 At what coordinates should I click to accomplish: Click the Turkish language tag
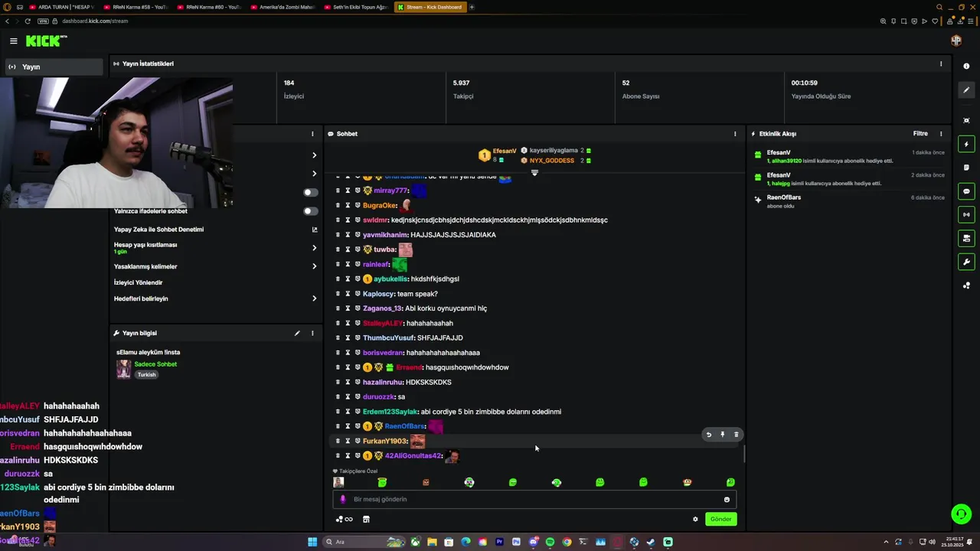[146, 375]
